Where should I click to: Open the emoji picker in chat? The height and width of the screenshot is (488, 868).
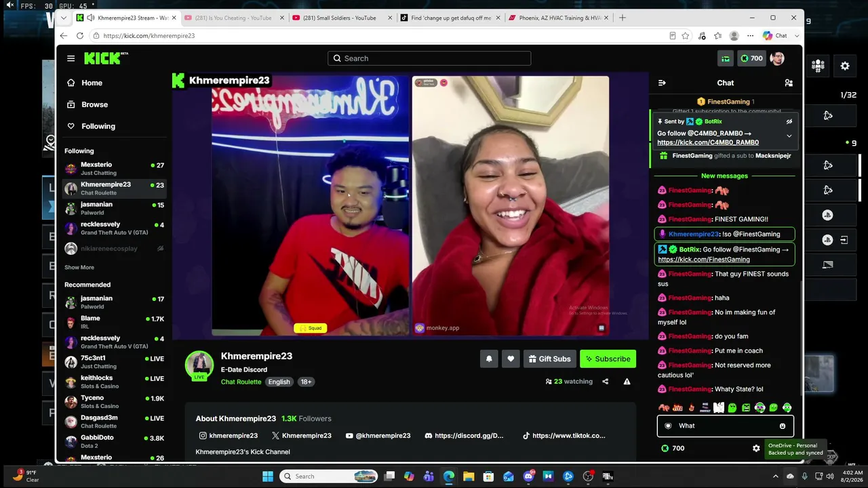pyautogui.click(x=782, y=426)
